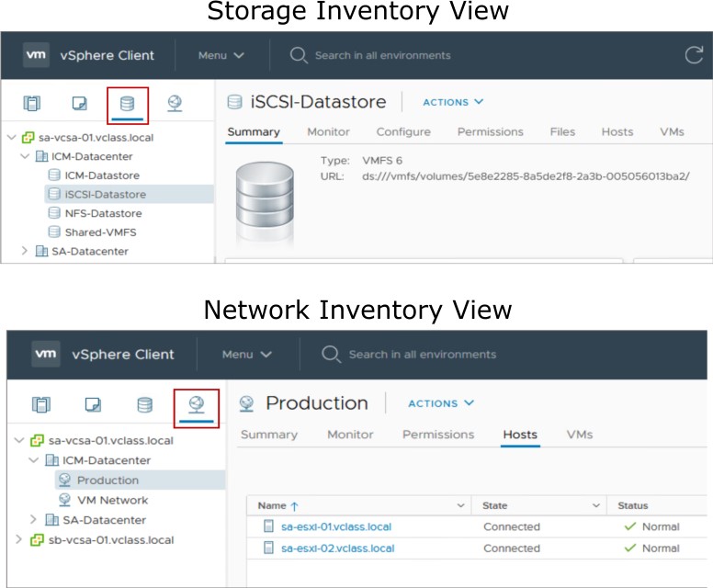
Task: Expand SA-Datacenter in storage tree
Action: click(25, 251)
